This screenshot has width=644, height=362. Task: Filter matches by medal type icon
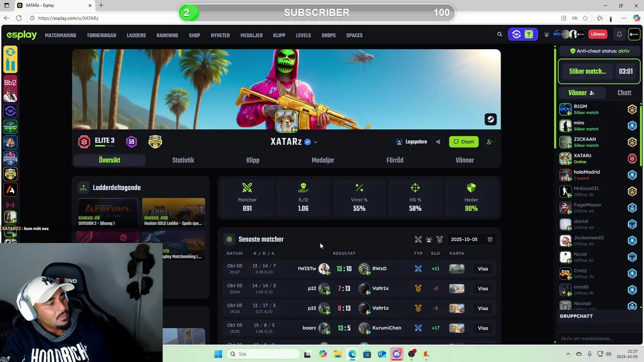pyautogui.click(x=440, y=239)
